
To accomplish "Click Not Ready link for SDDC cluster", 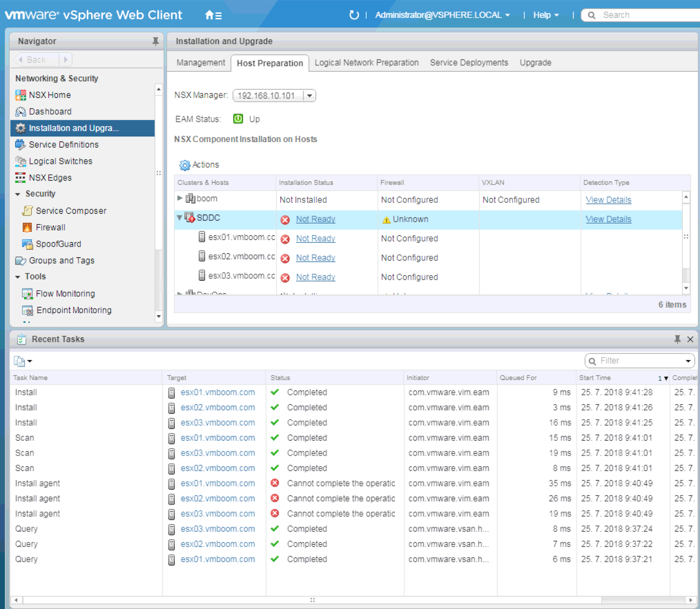I will click(x=315, y=219).
